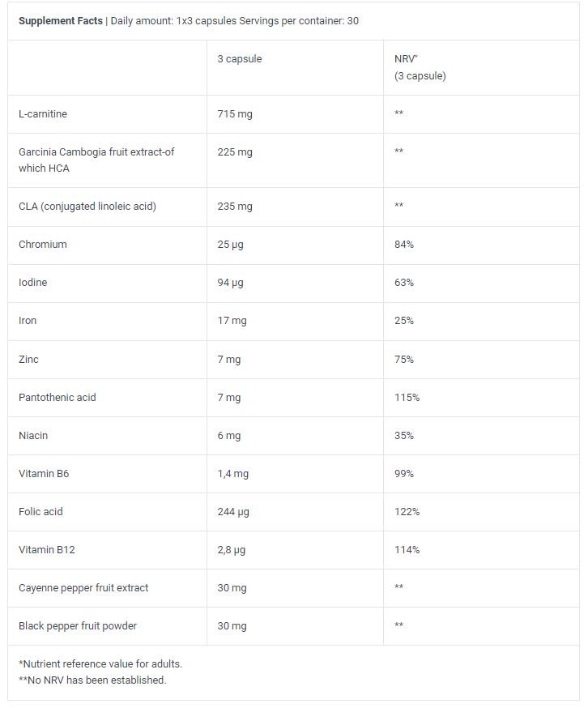The width and height of the screenshot is (588, 708).
Task: Select the Vitamin B12 label
Action: click(x=46, y=550)
